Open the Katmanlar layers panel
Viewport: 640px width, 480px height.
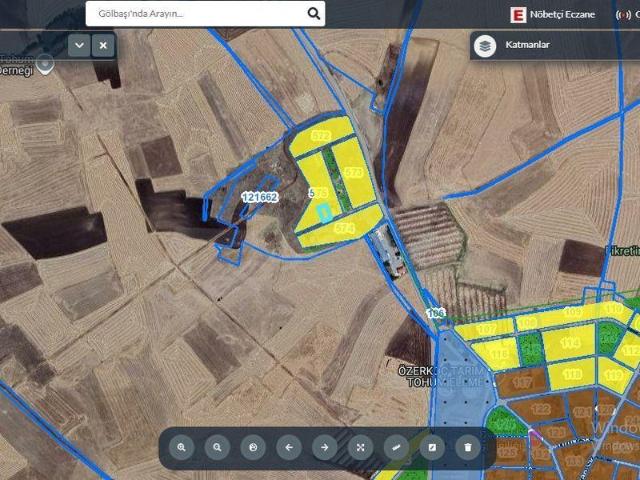[x=555, y=45]
